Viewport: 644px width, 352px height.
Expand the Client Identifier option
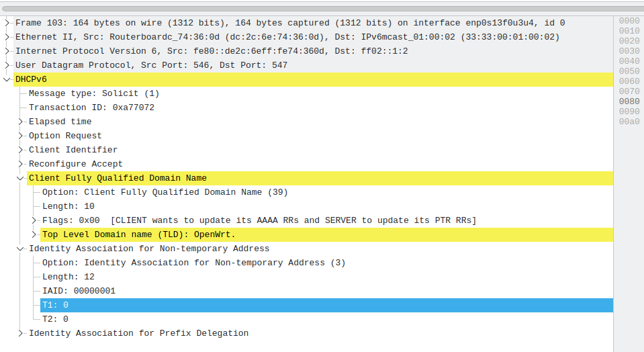[21, 150]
